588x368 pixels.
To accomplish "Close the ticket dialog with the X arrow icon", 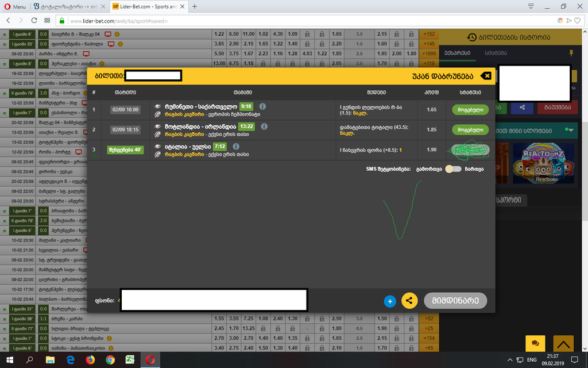I will [486, 76].
